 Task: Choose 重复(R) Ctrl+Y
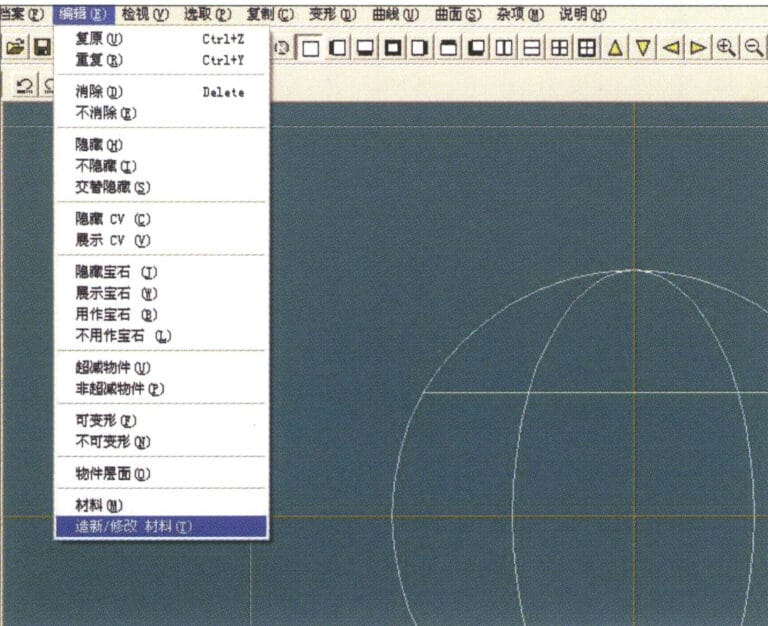coord(161,60)
